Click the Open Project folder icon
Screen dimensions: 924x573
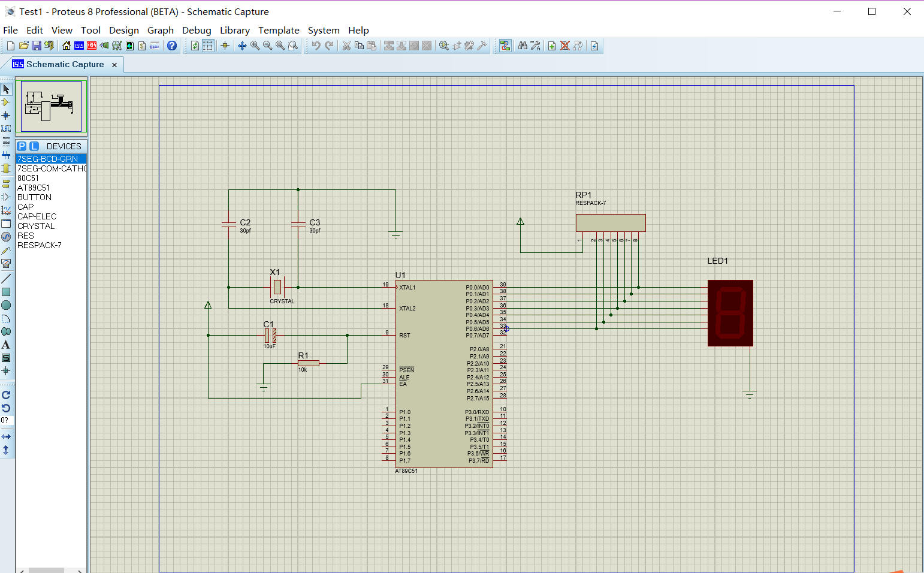[24, 46]
